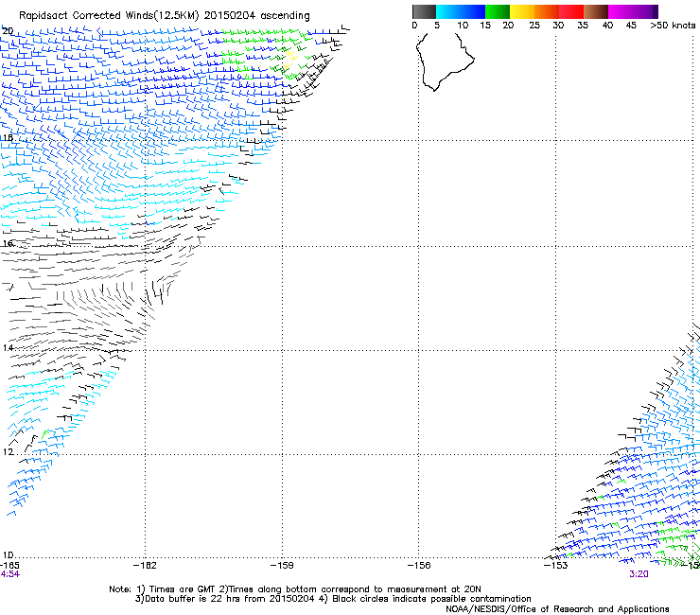Image resolution: width=700 pixels, height=615 pixels.
Task: Click the latitude label '20'
Action: 8,31
